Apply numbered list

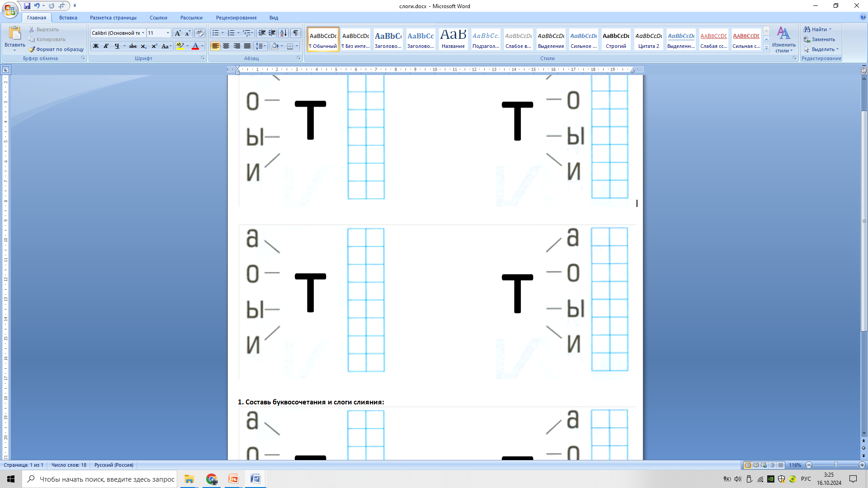[231, 33]
